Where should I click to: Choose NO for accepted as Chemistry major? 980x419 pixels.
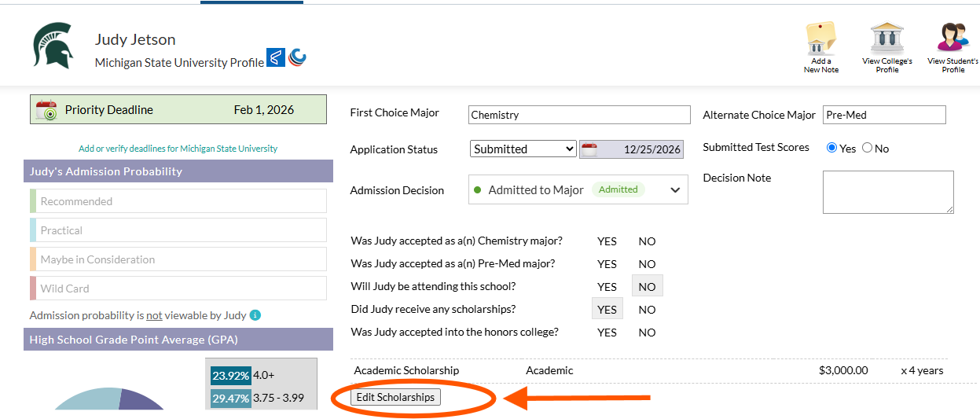[647, 241]
